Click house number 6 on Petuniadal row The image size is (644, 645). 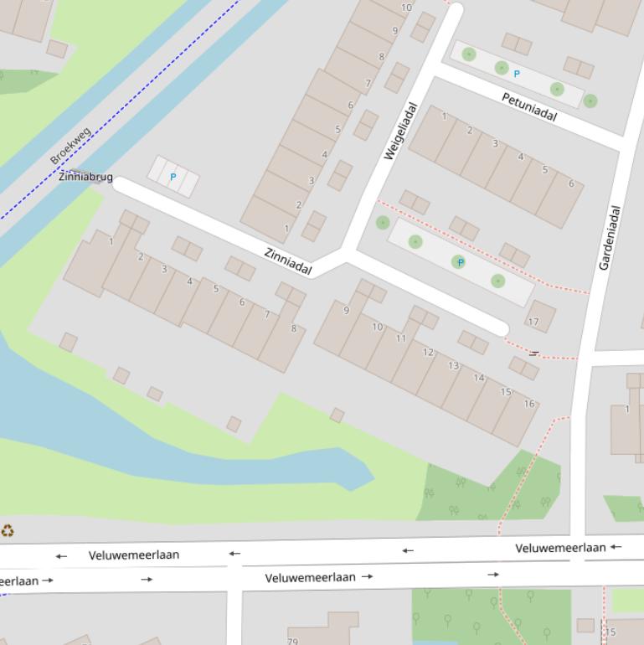(572, 183)
